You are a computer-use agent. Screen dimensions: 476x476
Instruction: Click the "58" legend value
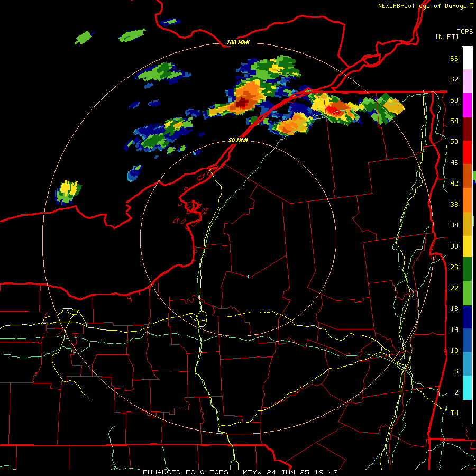pyautogui.click(x=454, y=100)
